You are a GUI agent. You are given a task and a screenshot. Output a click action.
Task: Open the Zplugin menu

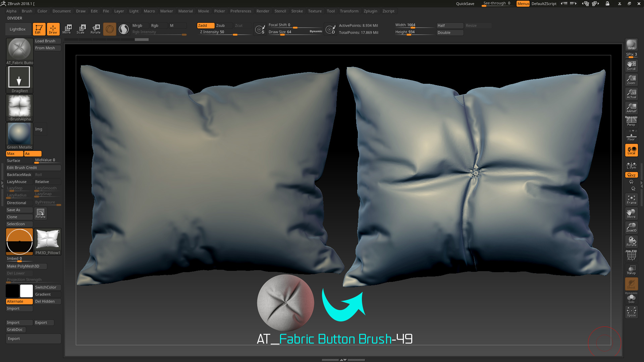[x=370, y=11]
